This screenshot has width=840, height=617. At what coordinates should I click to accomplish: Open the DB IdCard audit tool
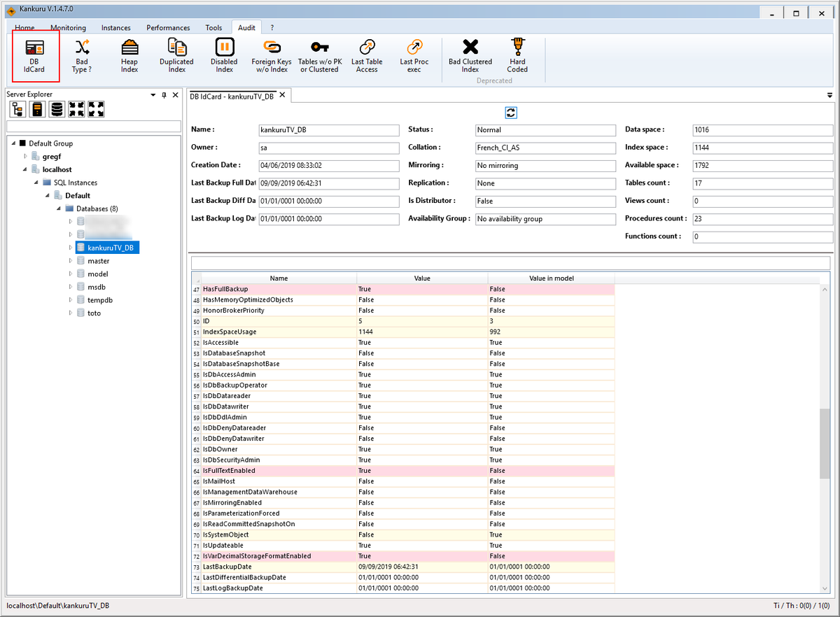35,56
